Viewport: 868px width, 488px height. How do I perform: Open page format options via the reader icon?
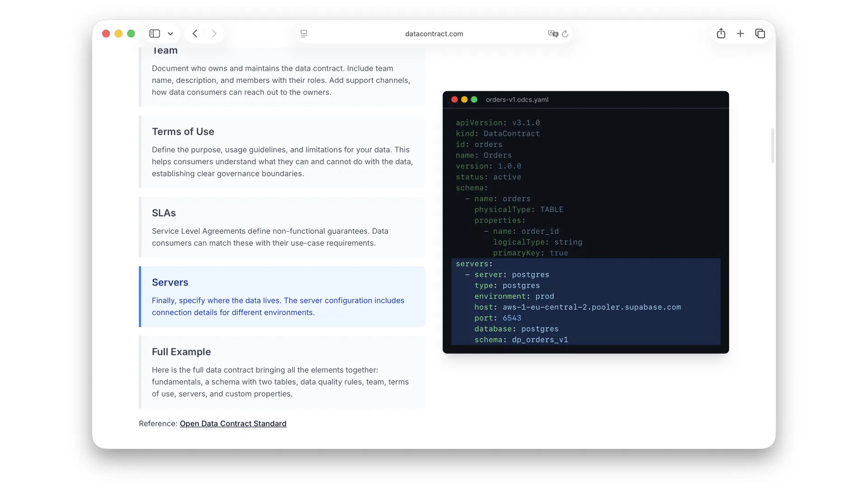tap(304, 33)
